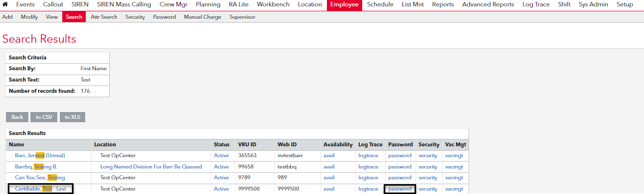Image resolution: width=644 pixels, height=194 pixels.
Task: Open vacmgt link for Barrbq row
Action: [454, 166]
